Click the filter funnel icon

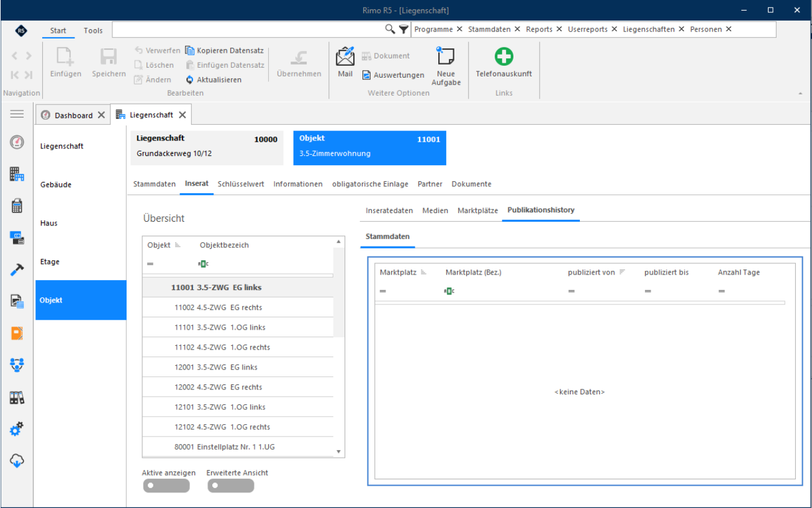click(404, 29)
